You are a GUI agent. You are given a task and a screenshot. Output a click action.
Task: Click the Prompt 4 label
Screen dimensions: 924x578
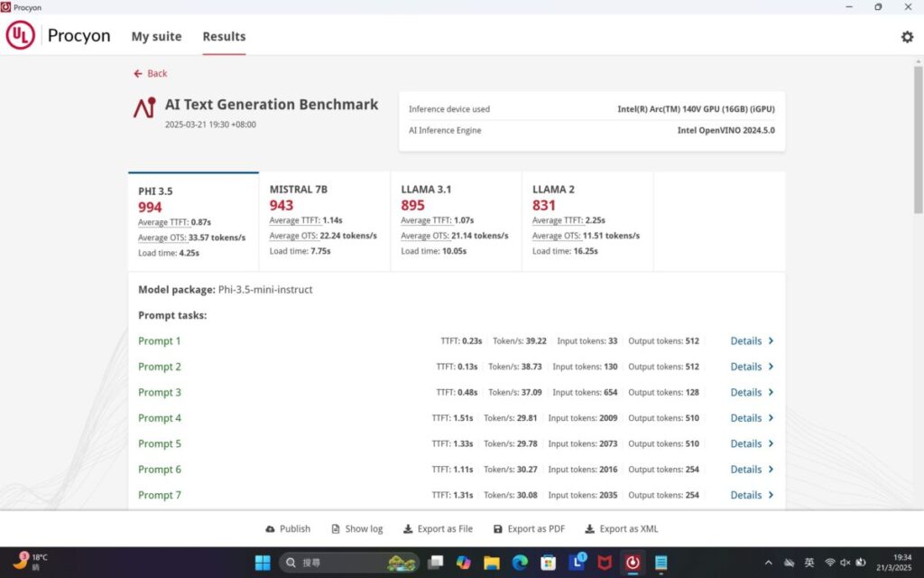tap(159, 418)
